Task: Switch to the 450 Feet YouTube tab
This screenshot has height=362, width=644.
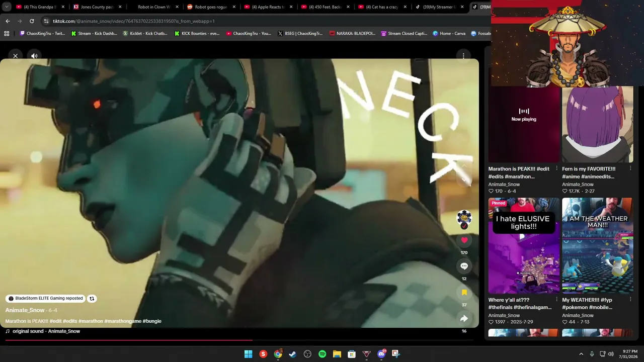Action: pos(325,7)
